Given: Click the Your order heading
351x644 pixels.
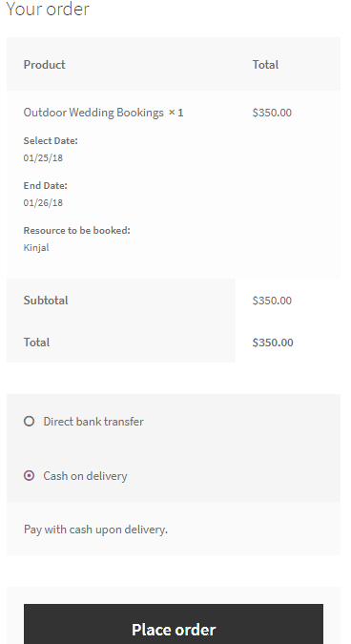Looking at the screenshot, I should (x=48, y=9).
